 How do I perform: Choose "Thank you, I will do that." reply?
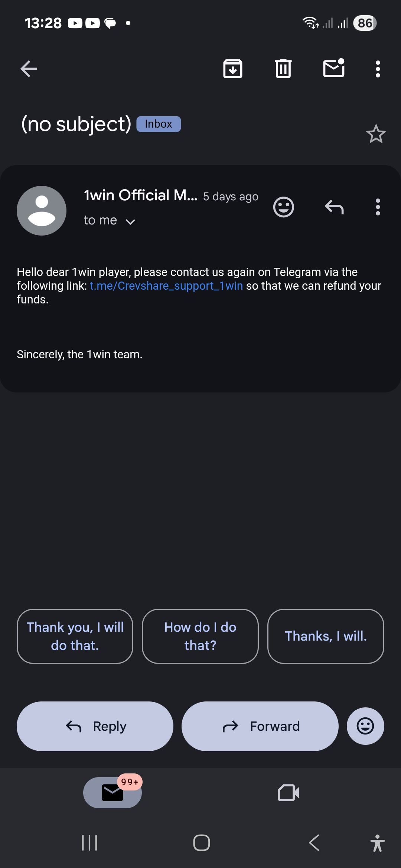click(x=75, y=636)
